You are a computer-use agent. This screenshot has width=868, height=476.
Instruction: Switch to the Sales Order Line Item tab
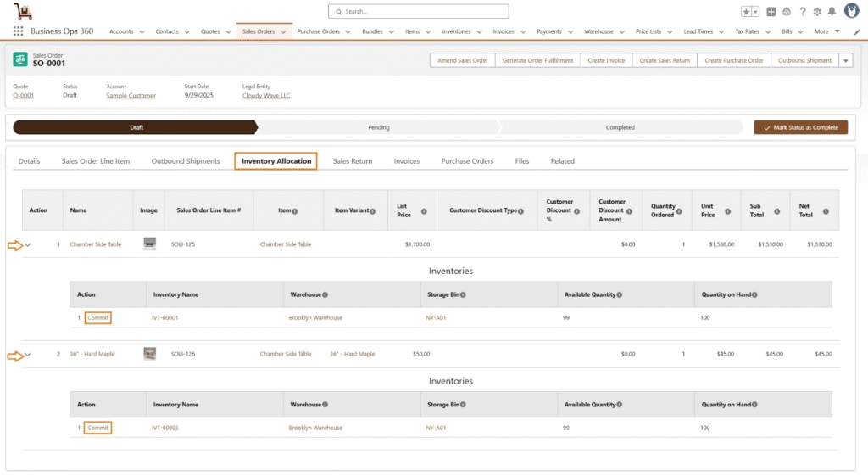(x=96, y=160)
